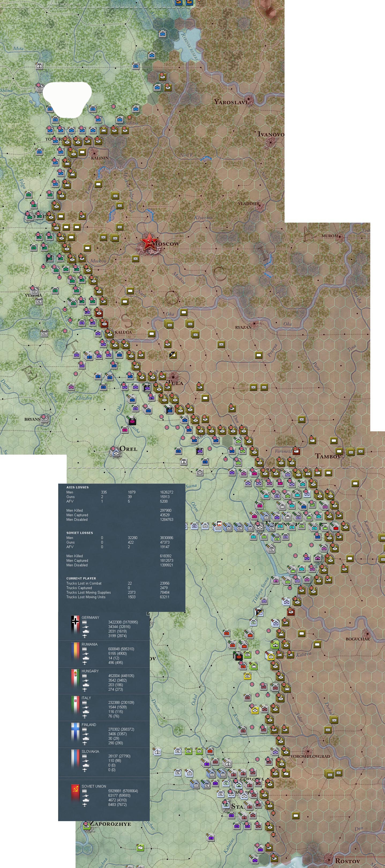Select the magenta XXX HQ counter above Orel
Viewport: 385px width, 868px height.
click(x=125, y=430)
